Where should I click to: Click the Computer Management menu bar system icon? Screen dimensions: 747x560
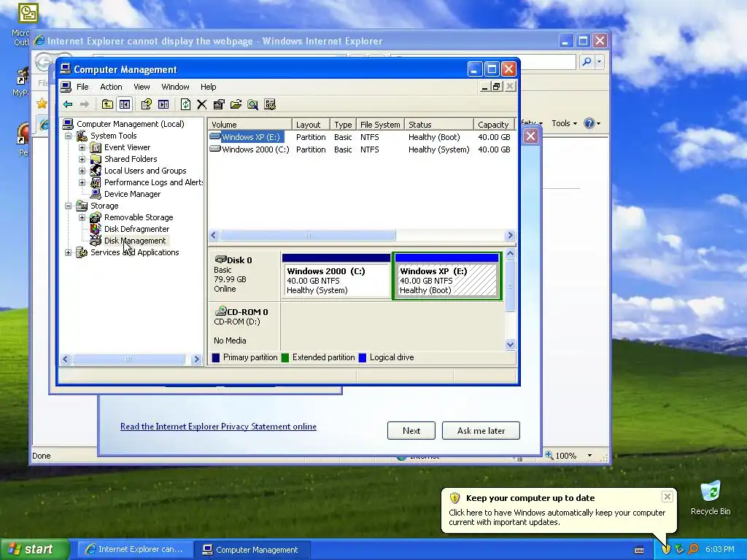point(66,87)
